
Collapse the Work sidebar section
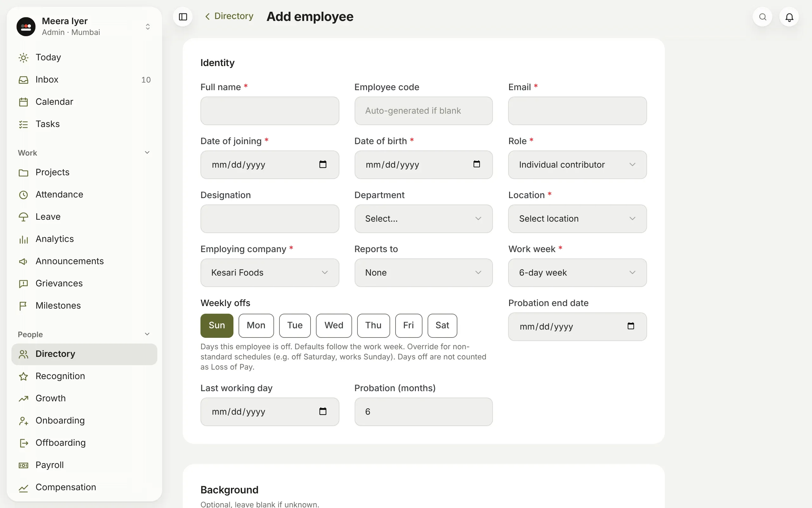147,152
